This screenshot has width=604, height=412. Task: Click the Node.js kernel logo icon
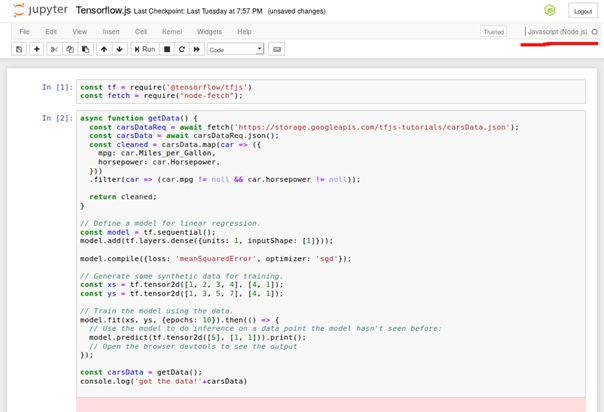tap(550, 10)
